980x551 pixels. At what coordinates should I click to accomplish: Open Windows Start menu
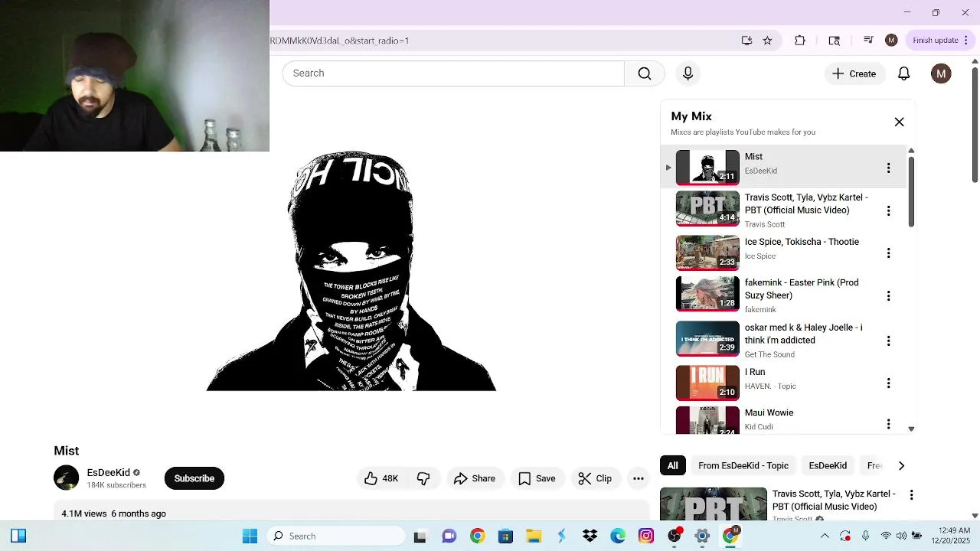pyautogui.click(x=250, y=536)
